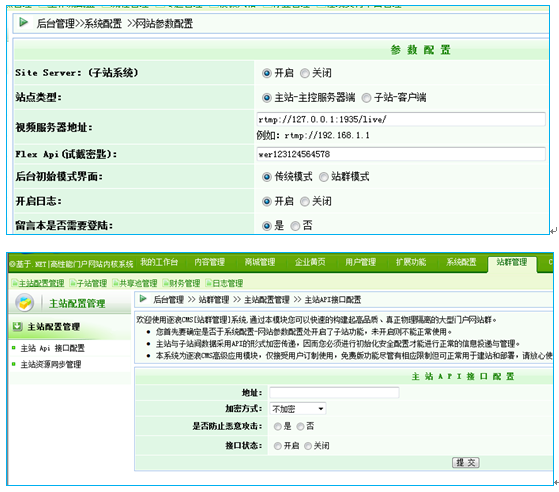Image resolution: width=559 pixels, height=492 pixels.
Task: Select 否 for 留言本是否需要登陆
Action: click(x=295, y=226)
